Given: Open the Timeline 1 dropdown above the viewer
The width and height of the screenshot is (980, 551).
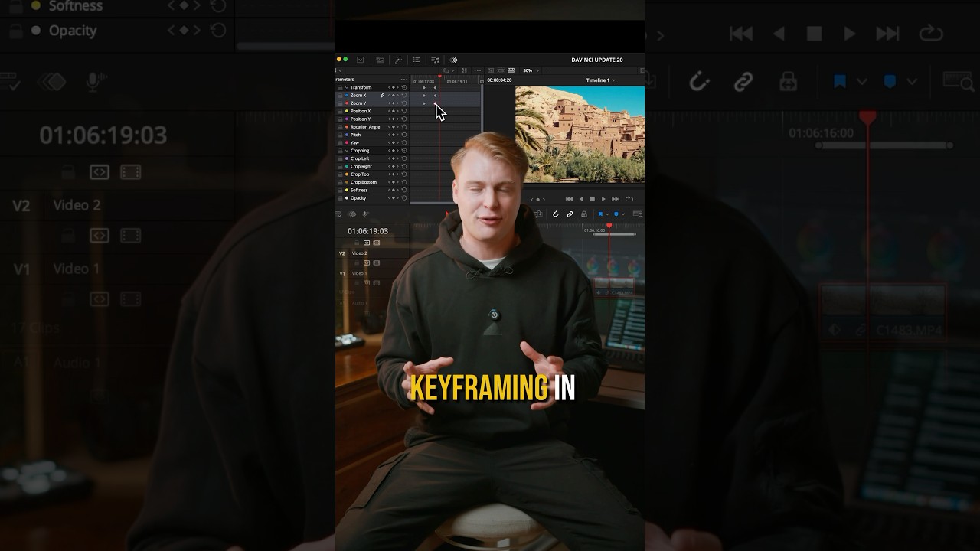Looking at the screenshot, I should coord(600,80).
